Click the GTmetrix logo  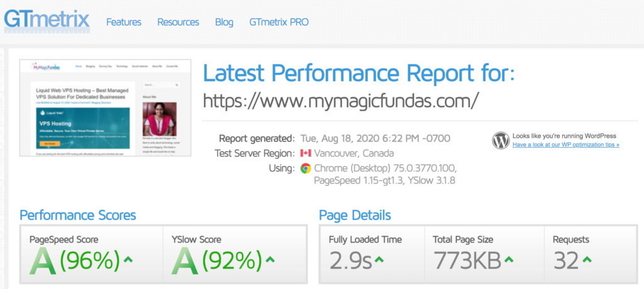click(x=47, y=21)
